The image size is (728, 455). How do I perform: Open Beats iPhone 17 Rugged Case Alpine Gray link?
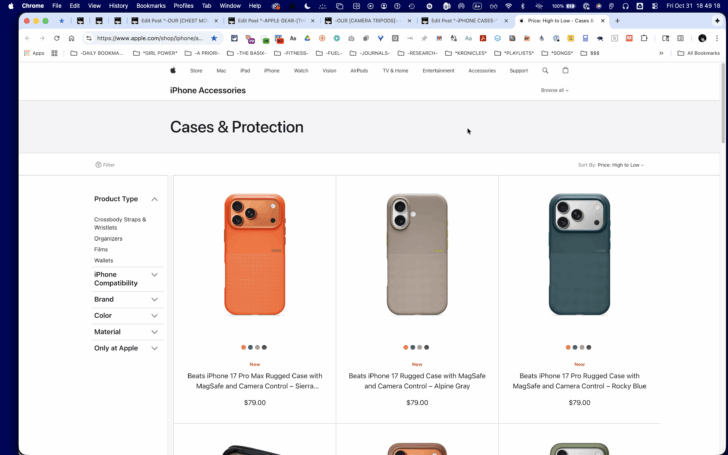(x=417, y=381)
